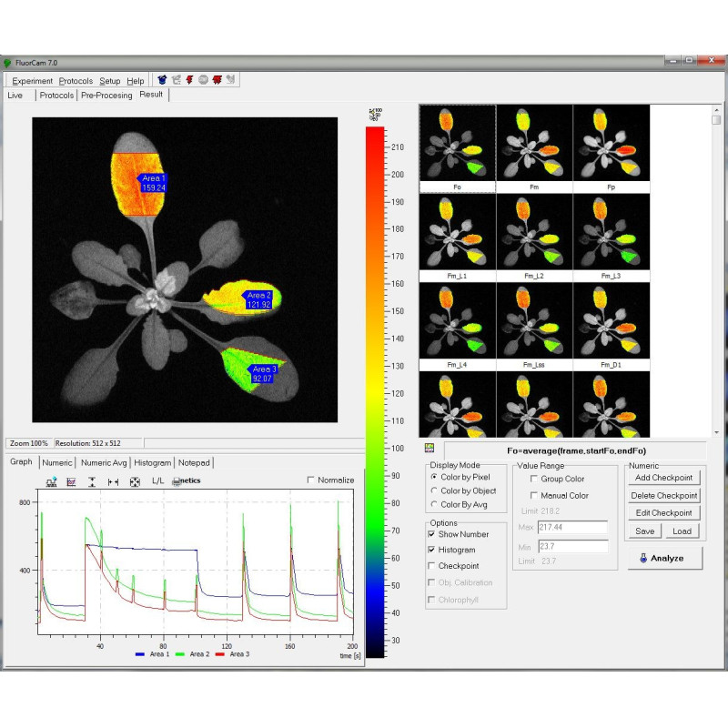Select the Color by Object radio button
The image size is (728, 728).
tap(433, 490)
